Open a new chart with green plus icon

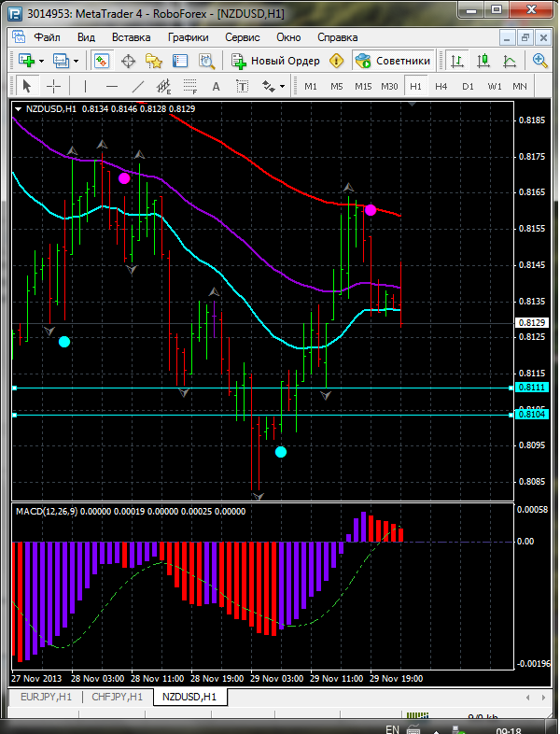[x=26, y=61]
